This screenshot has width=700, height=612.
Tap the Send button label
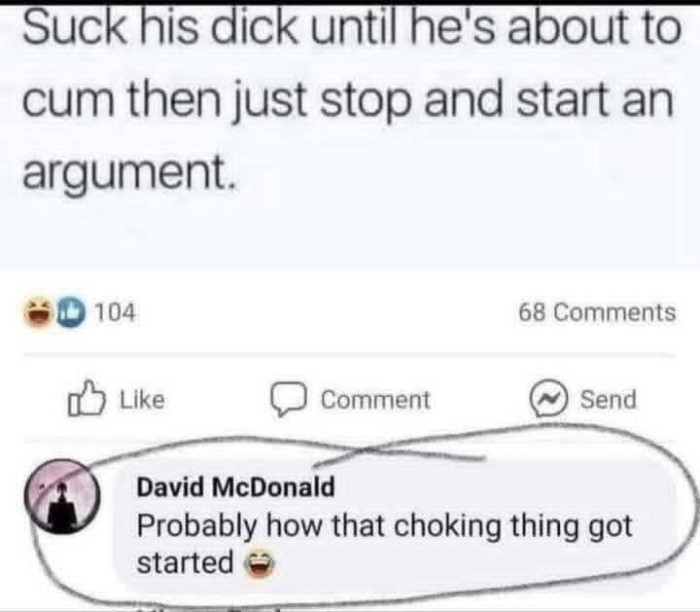(608, 399)
